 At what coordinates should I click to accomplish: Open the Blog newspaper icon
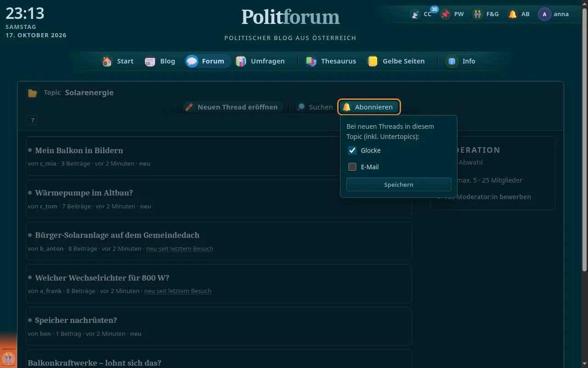[150, 61]
